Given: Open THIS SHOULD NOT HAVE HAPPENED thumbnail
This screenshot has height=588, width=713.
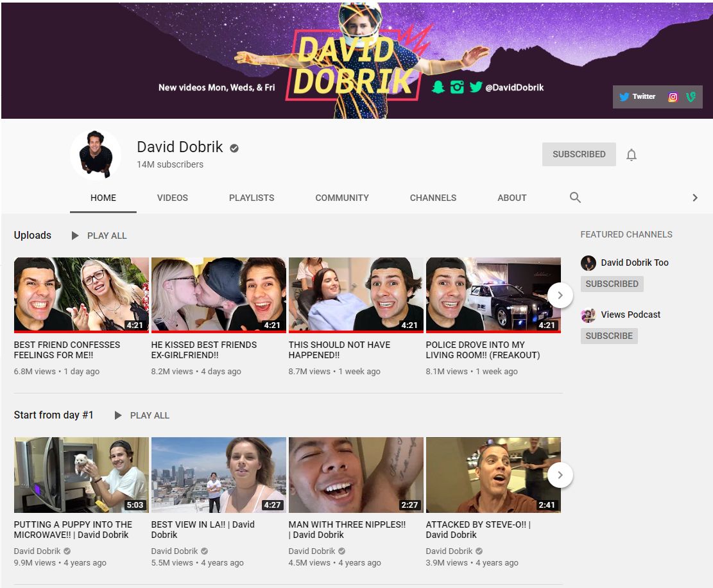Looking at the screenshot, I should pyautogui.click(x=356, y=295).
